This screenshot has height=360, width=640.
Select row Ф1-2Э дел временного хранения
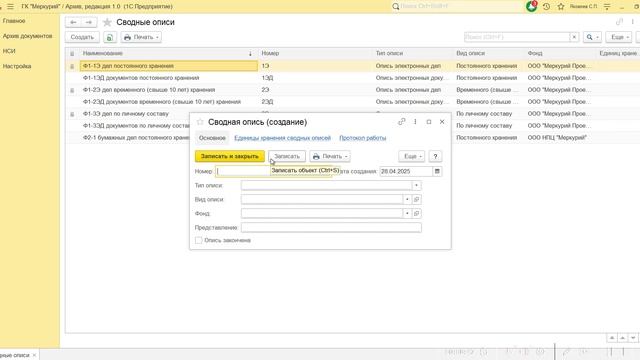click(149, 90)
